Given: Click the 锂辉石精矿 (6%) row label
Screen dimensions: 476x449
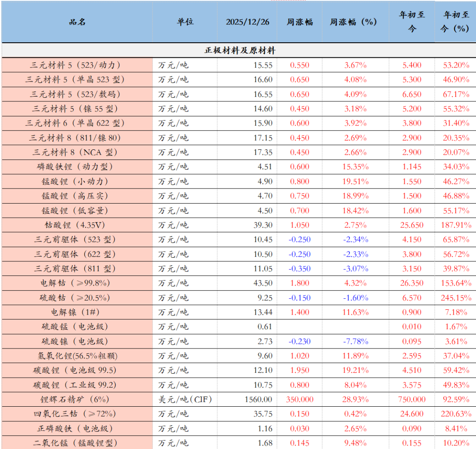Looking at the screenshot, I should [x=77, y=399].
